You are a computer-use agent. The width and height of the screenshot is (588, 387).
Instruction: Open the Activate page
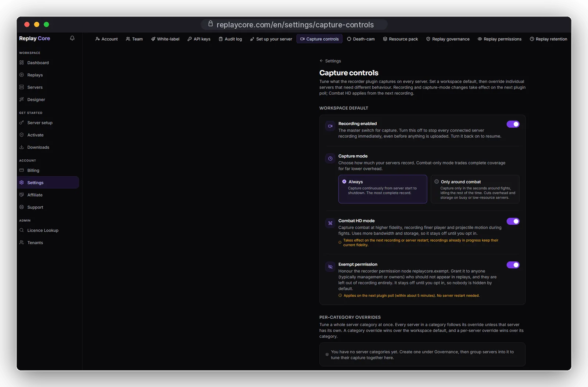[48, 135]
